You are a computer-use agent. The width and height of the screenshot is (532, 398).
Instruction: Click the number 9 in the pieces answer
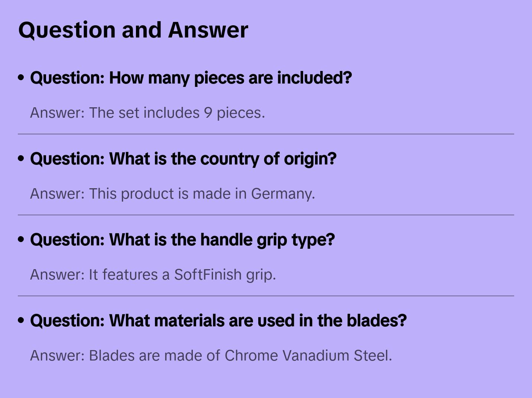[x=208, y=113]
